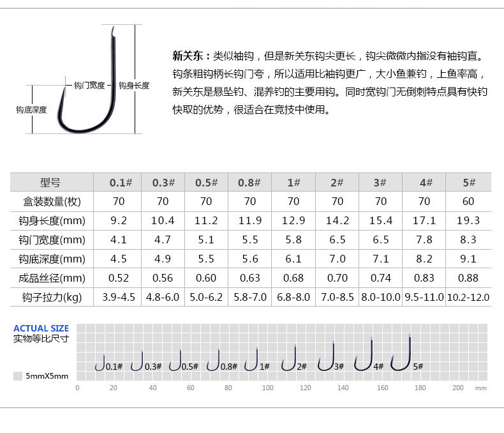Image resolution: width=504 pixels, height=433 pixels.
Task: Click wire diameter value 0.88
Action: tap(468, 278)
